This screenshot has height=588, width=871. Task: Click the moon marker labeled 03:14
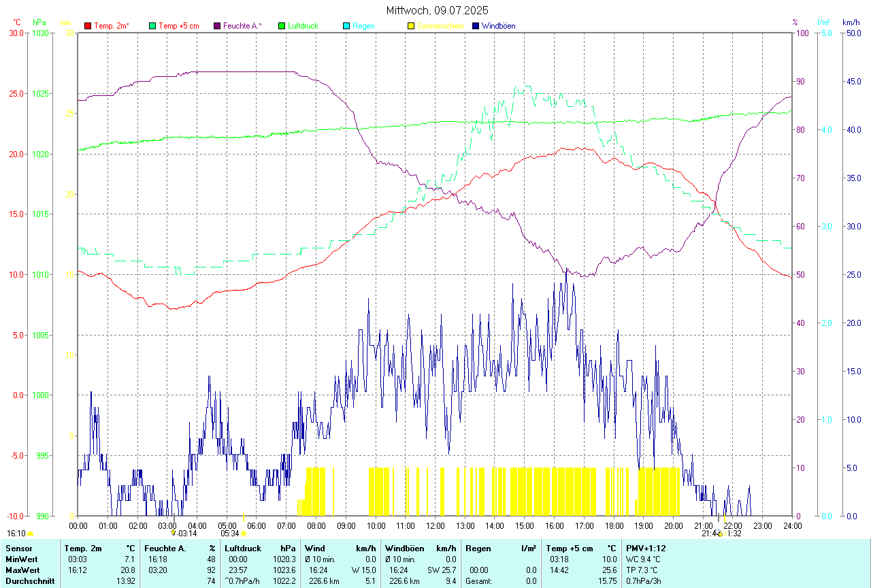tap(174, 534)
